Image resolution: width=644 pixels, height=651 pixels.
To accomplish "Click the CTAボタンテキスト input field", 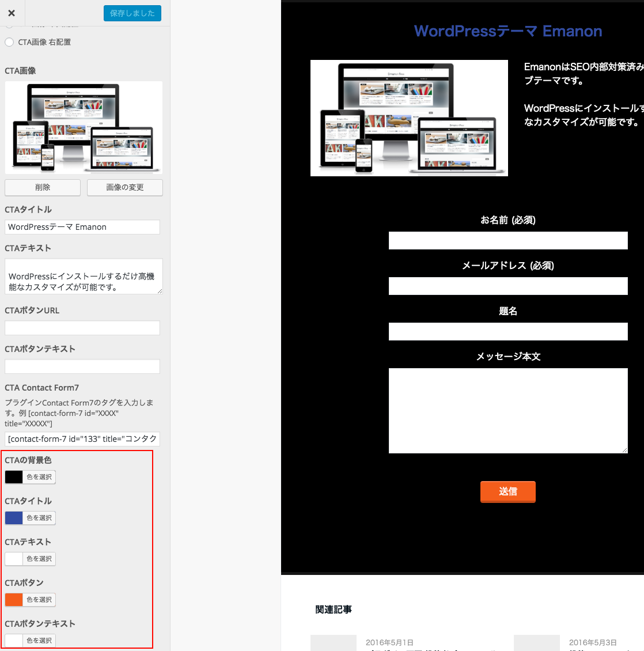I will [82, 366].
